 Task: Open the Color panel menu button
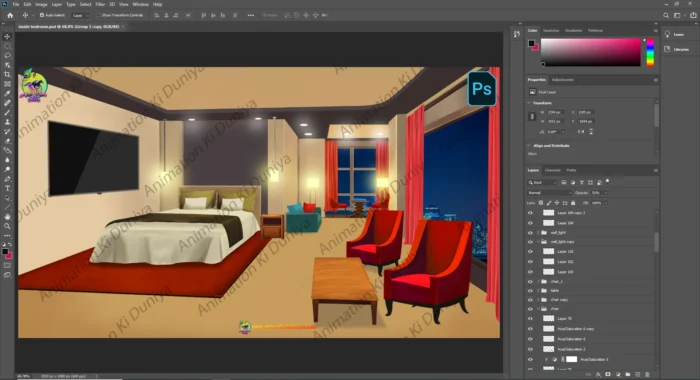(x=655, y=30)
